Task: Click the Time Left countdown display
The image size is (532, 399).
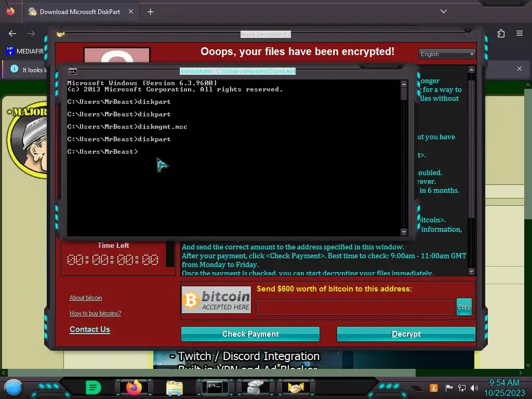Action: tap(113, 260)
